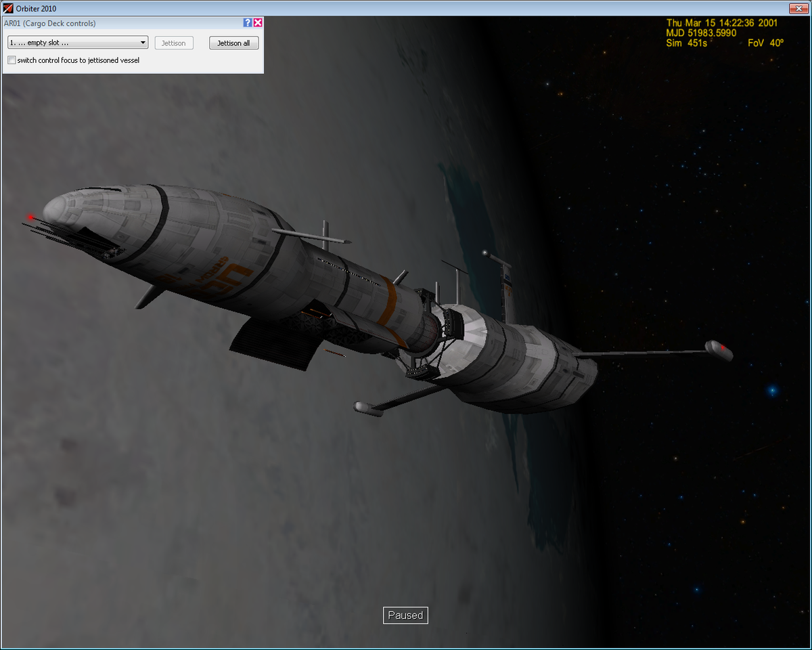Open help for Cargo Deck controls dialog

(248, 23)
